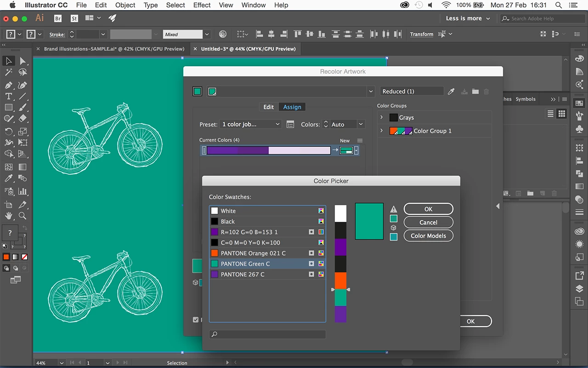Select the Rectangle tool
Screen dimensions: 588x368
click(x=8, y=107)
